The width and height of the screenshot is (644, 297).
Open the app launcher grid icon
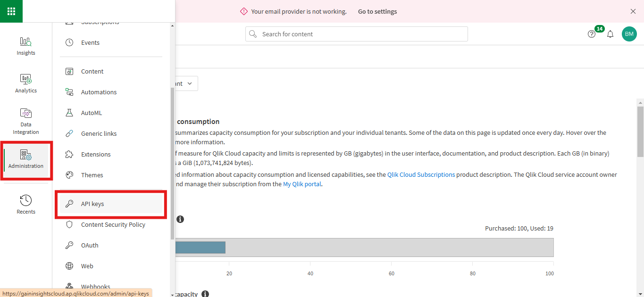point(11,11)
